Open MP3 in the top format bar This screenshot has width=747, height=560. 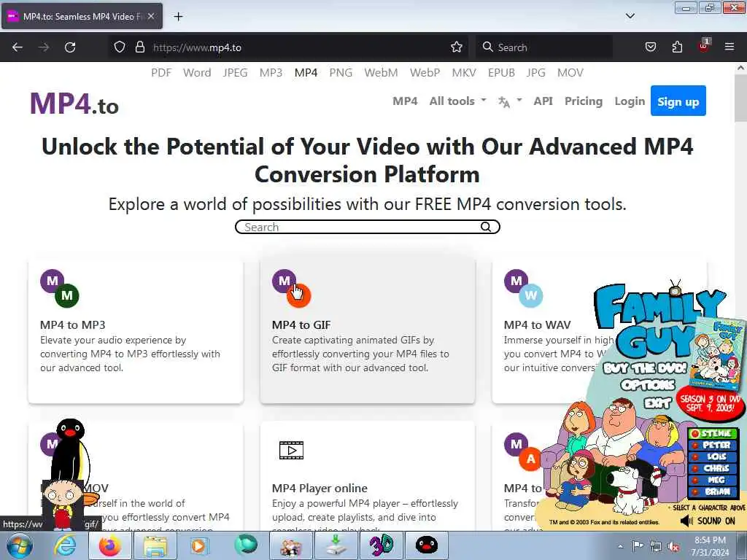click(271, 73)
